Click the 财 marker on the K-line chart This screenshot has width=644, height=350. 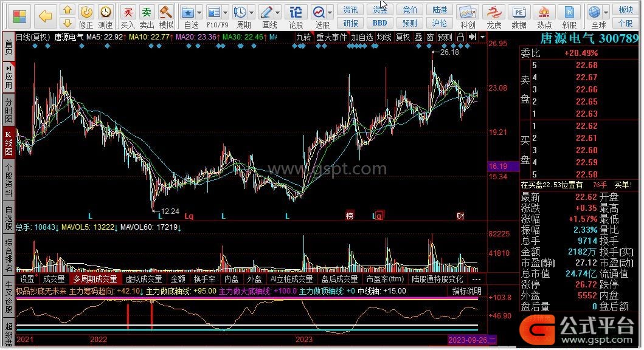(460, 216)
